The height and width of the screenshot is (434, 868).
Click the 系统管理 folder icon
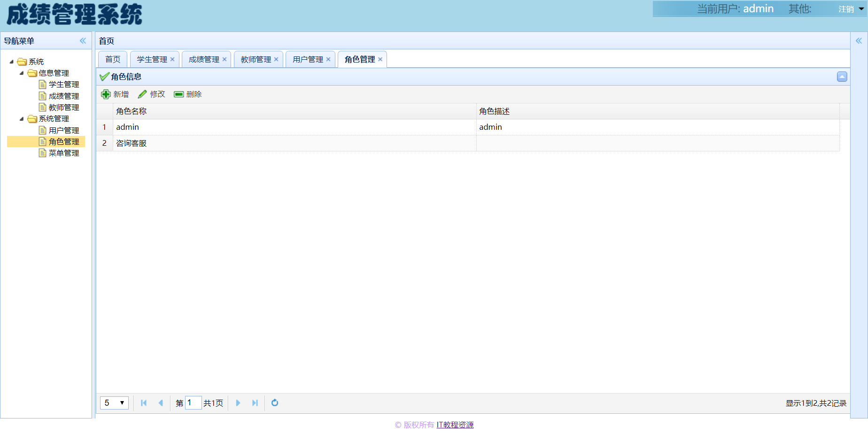pos(32,118)
